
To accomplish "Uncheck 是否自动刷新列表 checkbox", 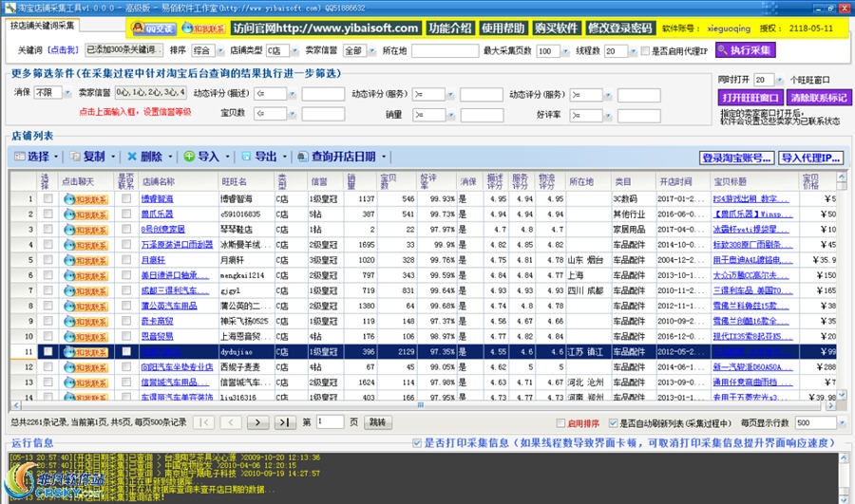I will point(614,422).
